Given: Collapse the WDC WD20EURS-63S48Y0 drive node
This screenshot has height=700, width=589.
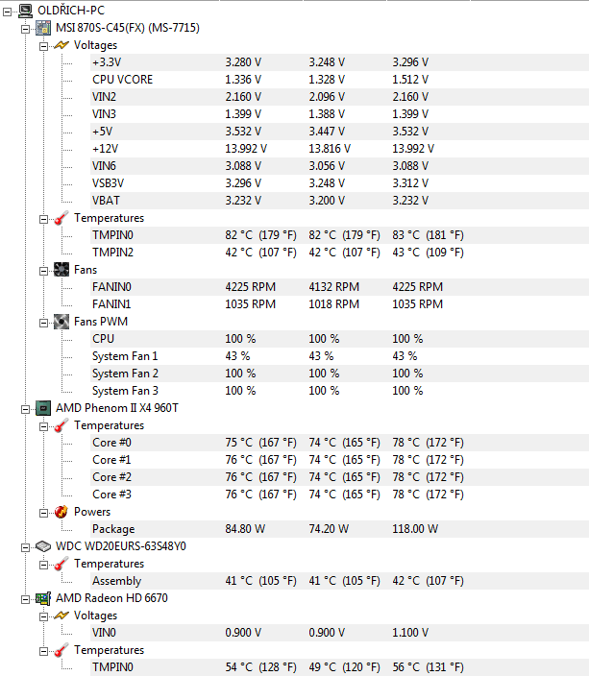Looking at the screenshot, I should coord(26,546).
